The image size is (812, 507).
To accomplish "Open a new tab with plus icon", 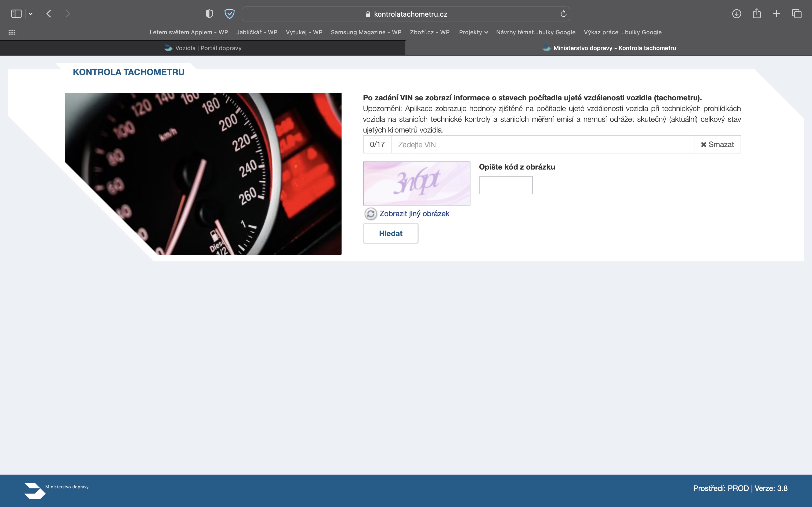I will click(776, 14).
